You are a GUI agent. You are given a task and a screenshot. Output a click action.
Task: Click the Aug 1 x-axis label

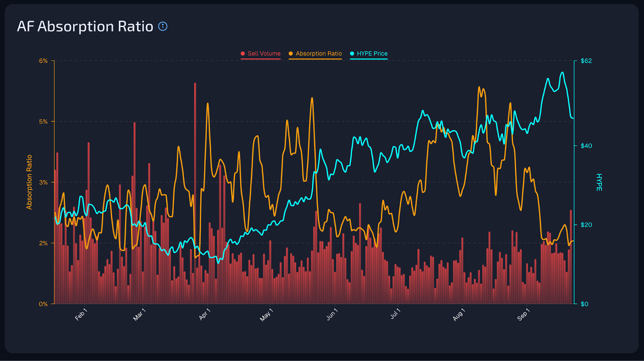(x=459, y=314)
